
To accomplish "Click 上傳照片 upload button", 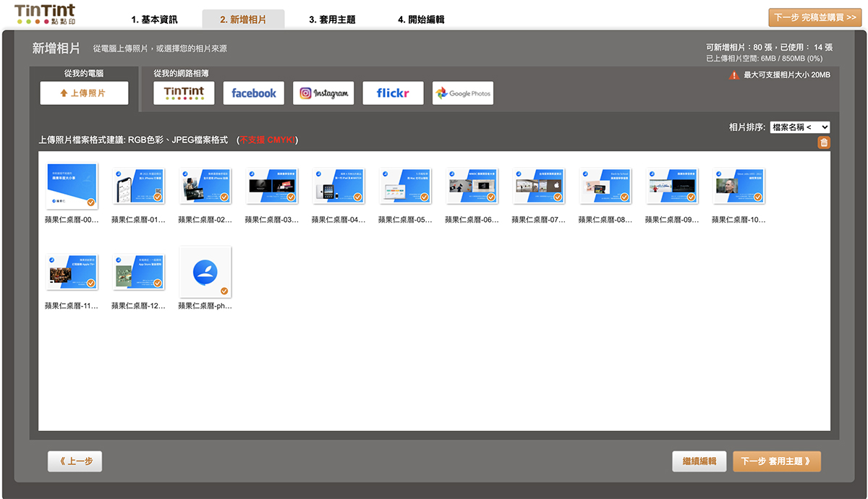I will pos(84,93).
